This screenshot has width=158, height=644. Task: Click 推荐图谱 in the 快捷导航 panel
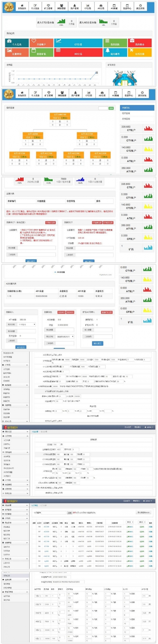point(126,119)
